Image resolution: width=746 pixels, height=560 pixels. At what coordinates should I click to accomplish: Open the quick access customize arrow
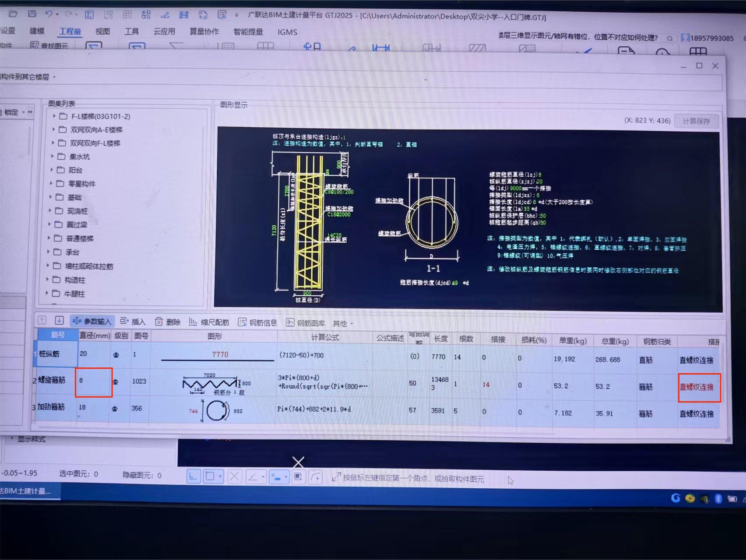[236, 15]
